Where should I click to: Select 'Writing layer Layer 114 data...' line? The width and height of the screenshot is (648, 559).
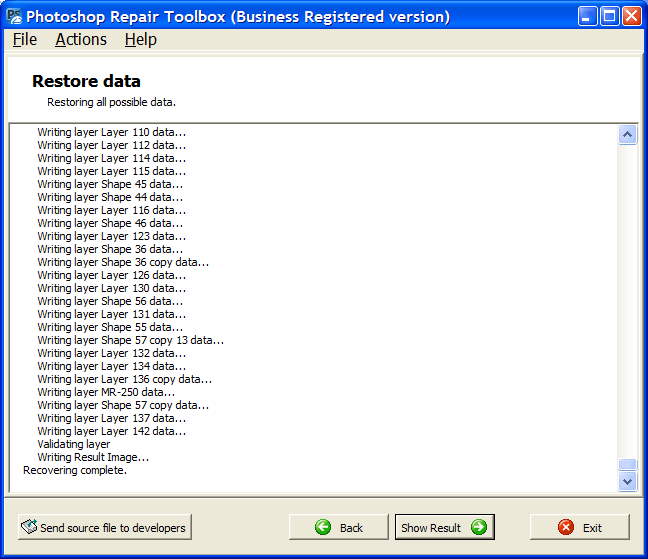click(x=112, y=158)
